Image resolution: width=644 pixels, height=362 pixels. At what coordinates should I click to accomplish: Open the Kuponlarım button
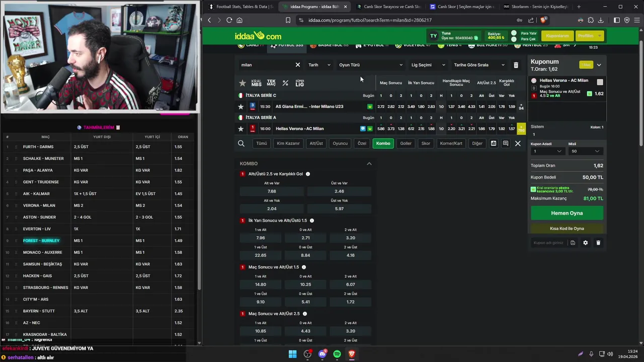[557, 36]
